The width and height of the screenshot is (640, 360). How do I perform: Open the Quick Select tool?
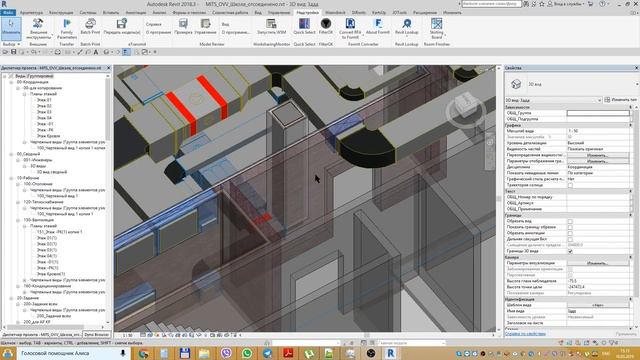click(304, 27)
